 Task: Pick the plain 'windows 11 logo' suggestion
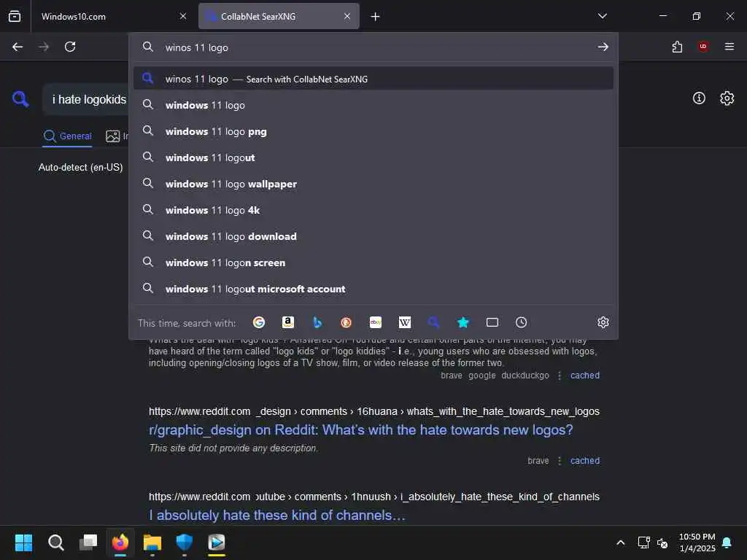click(373, 105)
